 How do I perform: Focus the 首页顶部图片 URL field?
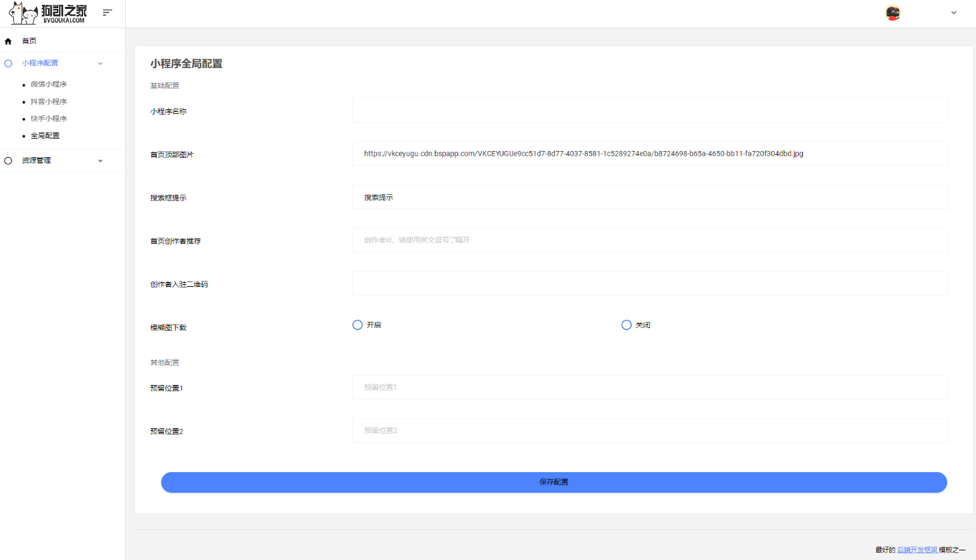click(650, 154)
